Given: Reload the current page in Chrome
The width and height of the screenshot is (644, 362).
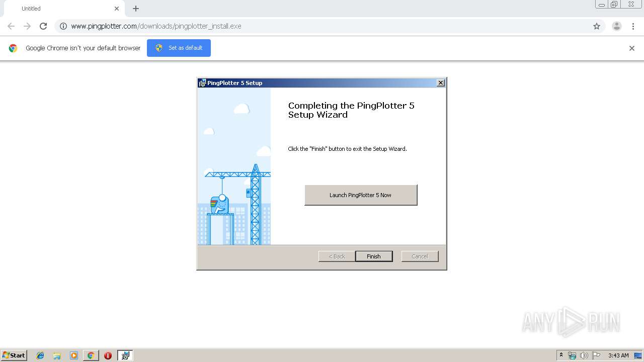Looking at the screenshot, I should click(x=43, y=26).
